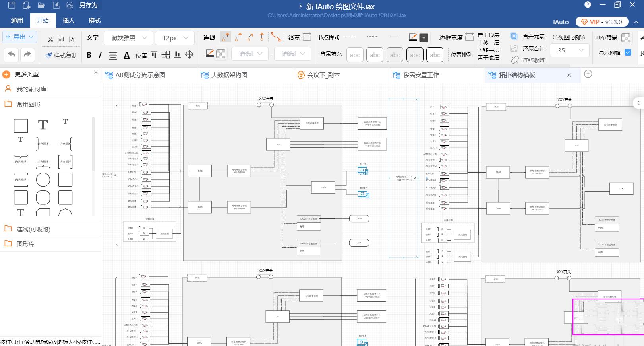Select the curved S-shaped connector line style
This screenshot has width=644, height=346.
pyautogui.click(x=276, y=37)
